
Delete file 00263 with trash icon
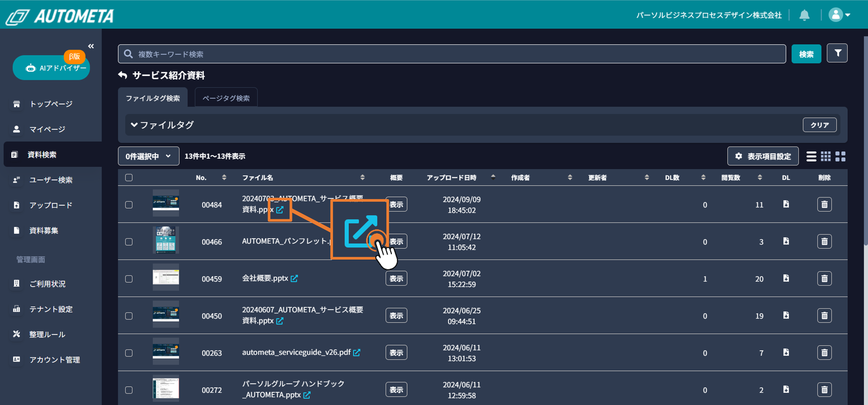[824, 353]
